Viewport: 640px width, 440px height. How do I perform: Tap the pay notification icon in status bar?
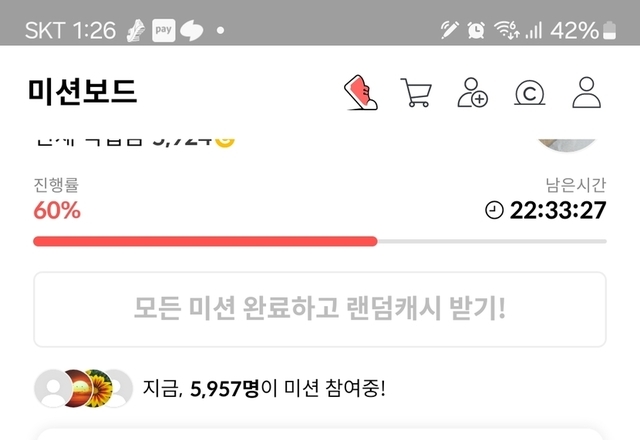164,30
